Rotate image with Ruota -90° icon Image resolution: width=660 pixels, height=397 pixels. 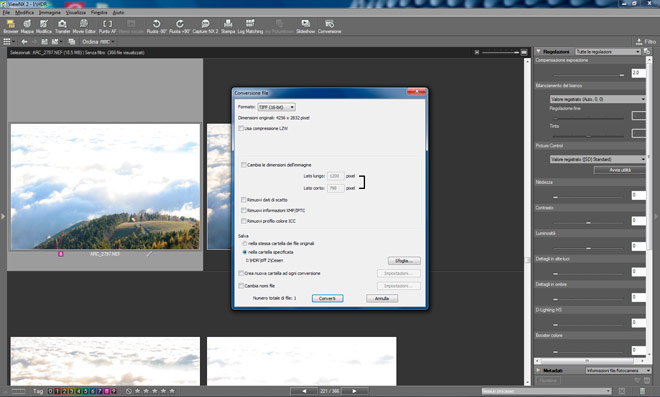point(157,27)
